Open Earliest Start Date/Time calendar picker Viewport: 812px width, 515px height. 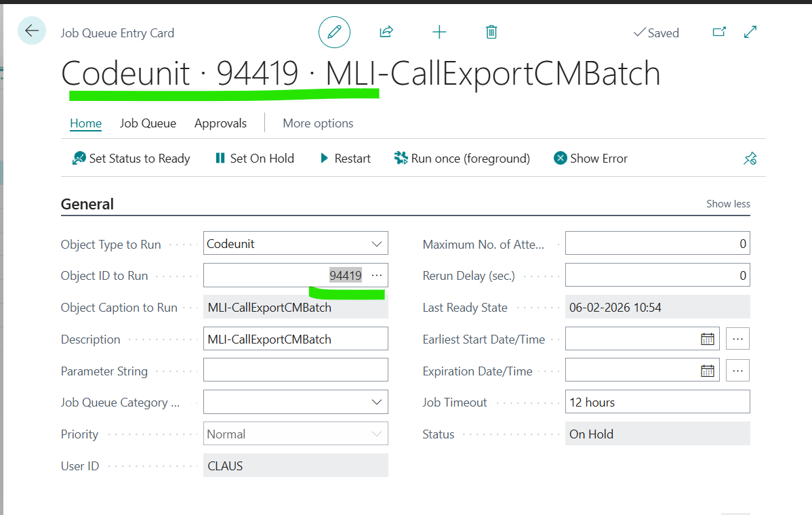pyautogui.click(x=707, y=339)
